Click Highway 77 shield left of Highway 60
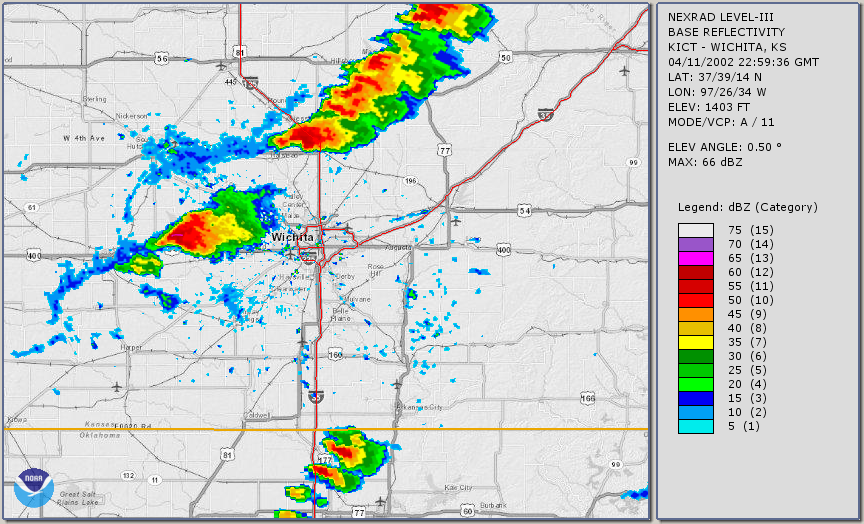The image size is (864, 524). pyautogui.click(x=359, y=512)
